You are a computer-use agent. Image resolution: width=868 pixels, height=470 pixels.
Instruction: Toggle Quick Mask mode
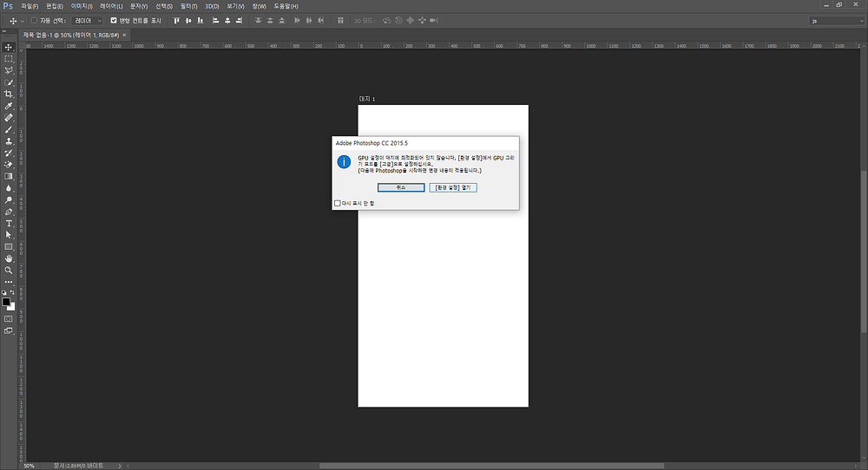click(x=9, y=319)
